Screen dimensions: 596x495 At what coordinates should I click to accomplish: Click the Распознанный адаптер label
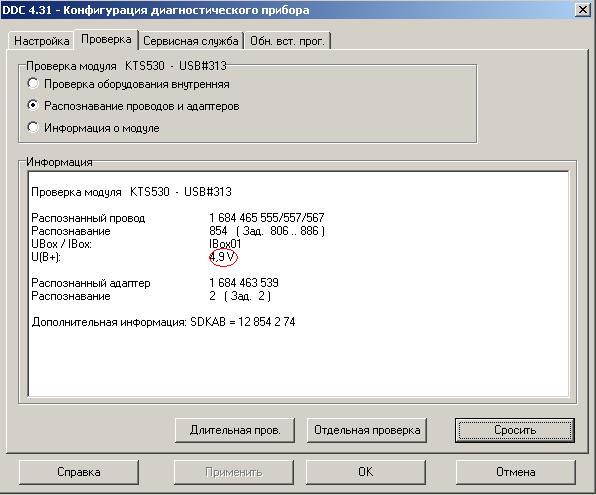pyautogui.click(x=91, y=283)
